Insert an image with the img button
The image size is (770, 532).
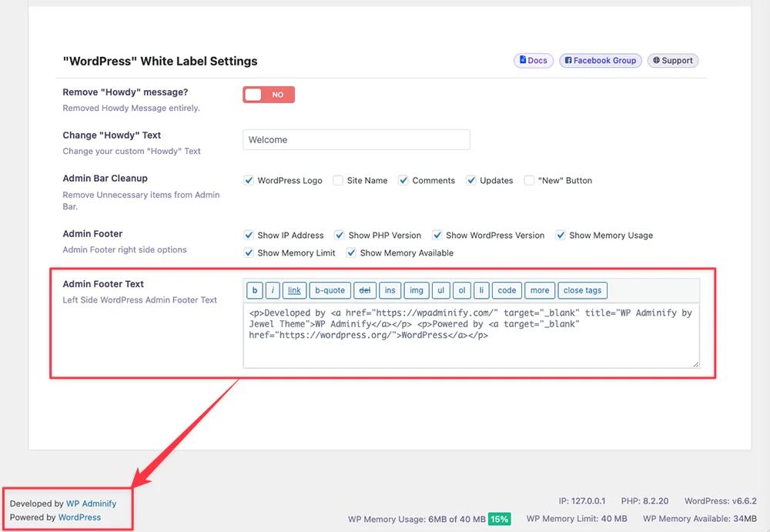coord(417,290)
